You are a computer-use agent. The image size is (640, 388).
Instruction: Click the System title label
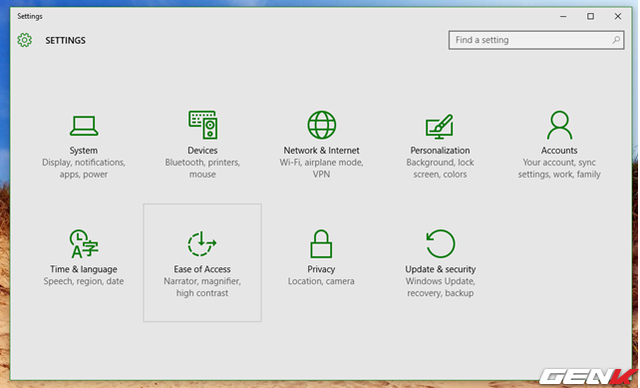click(84, 151)
